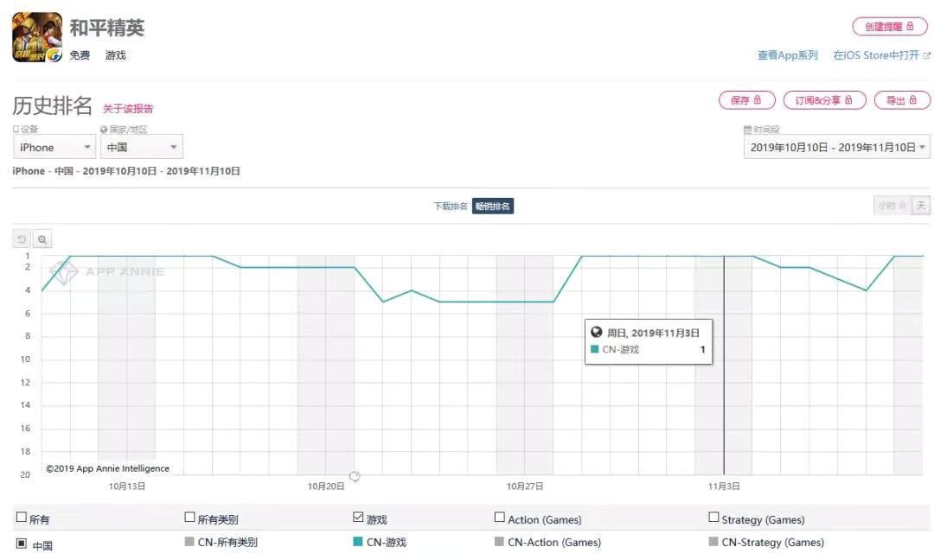Toggle the 所有 checkbox

[x=22, y=517]
